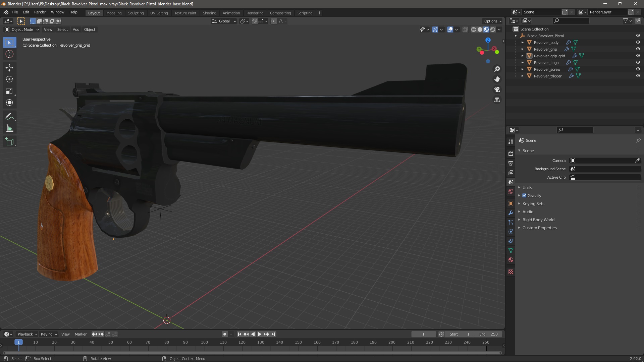Open Playback popover in timeline

27,334
